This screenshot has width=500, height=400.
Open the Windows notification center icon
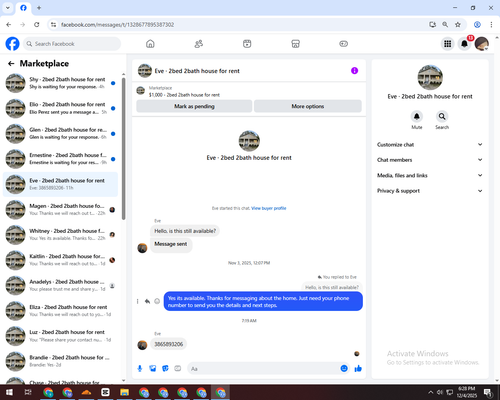click(488, 392)
